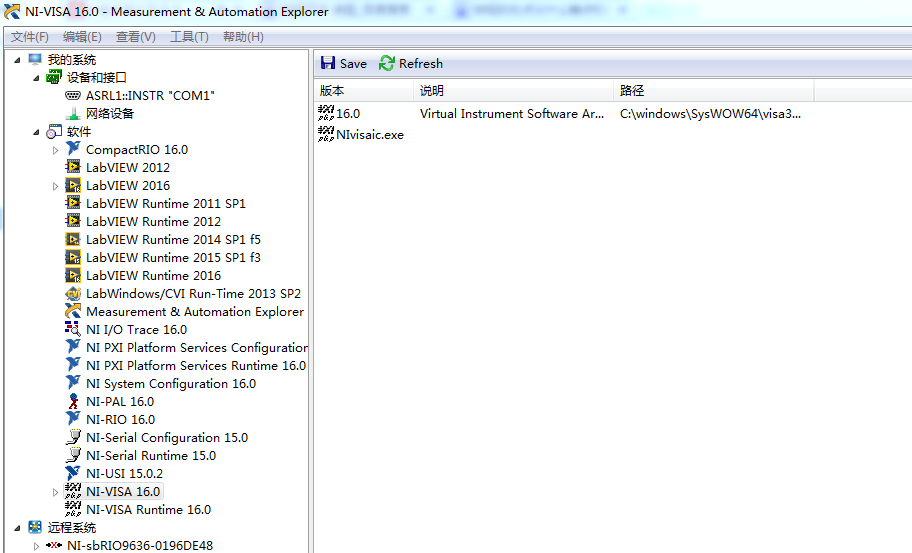Click the NI-USI 15.0.2 icon
This screenshot has height=553, width=912.
click(73, 473)
